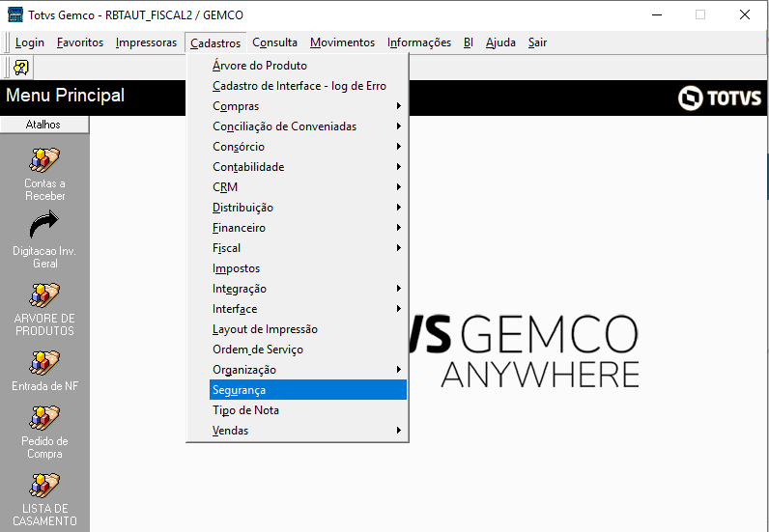769x532 pixels.
Task: Open the Consulta menu
Action: point(274,42)
